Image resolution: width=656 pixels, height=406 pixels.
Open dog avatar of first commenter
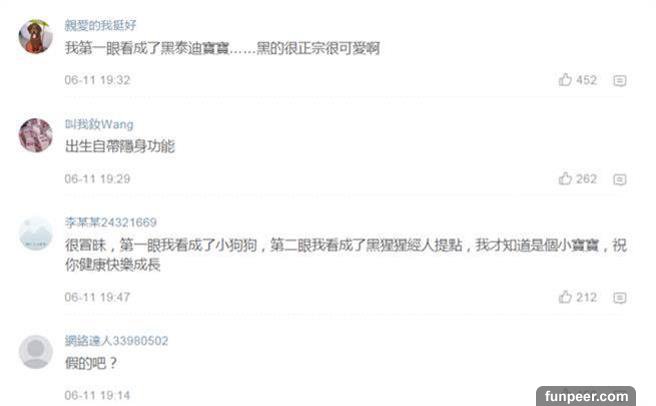(36, 36)
